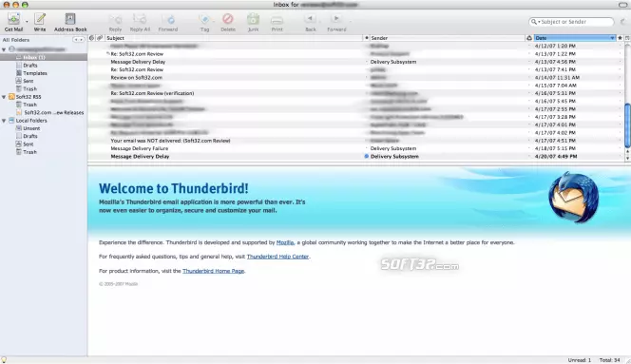
Task: Click the Forward message icon next to Reply All
Action: 168,19
